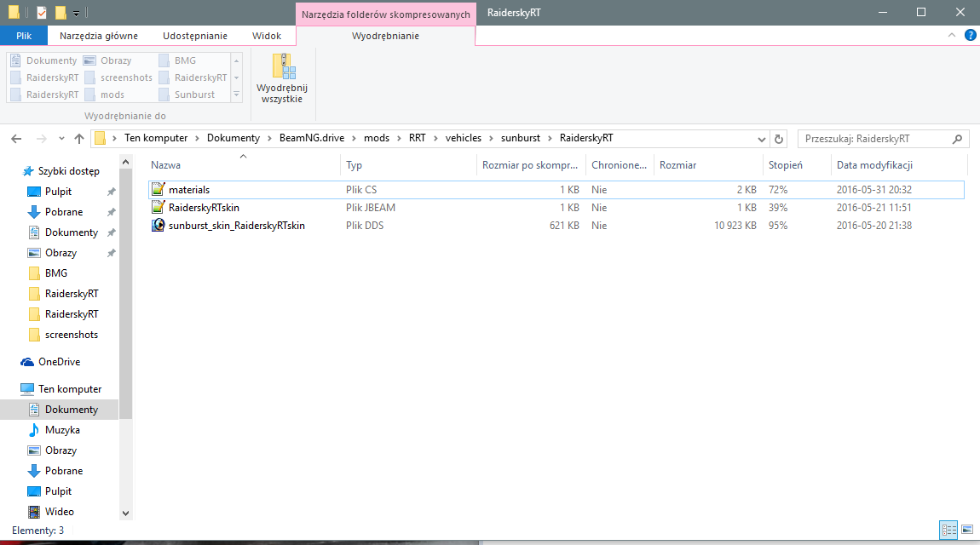
Task: Click BeamNG.drive in breadcrumb path
Action: pos(312,138)
